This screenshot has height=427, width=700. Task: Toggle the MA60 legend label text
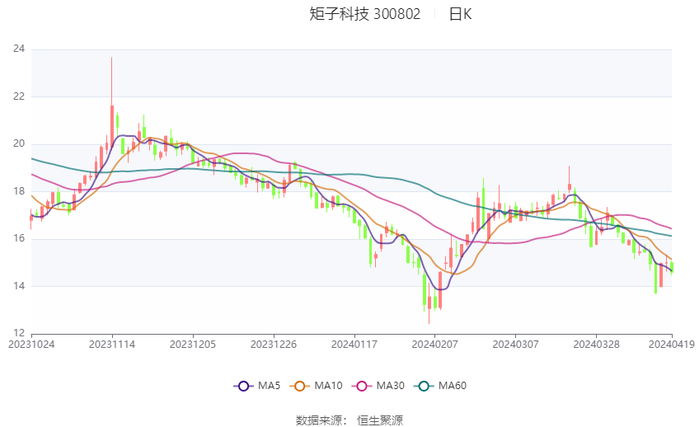tap(453, 386)
